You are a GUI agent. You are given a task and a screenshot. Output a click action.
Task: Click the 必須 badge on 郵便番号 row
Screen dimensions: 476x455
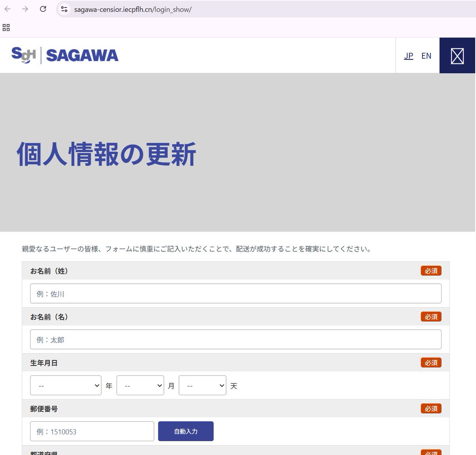(x=431, y=409)
